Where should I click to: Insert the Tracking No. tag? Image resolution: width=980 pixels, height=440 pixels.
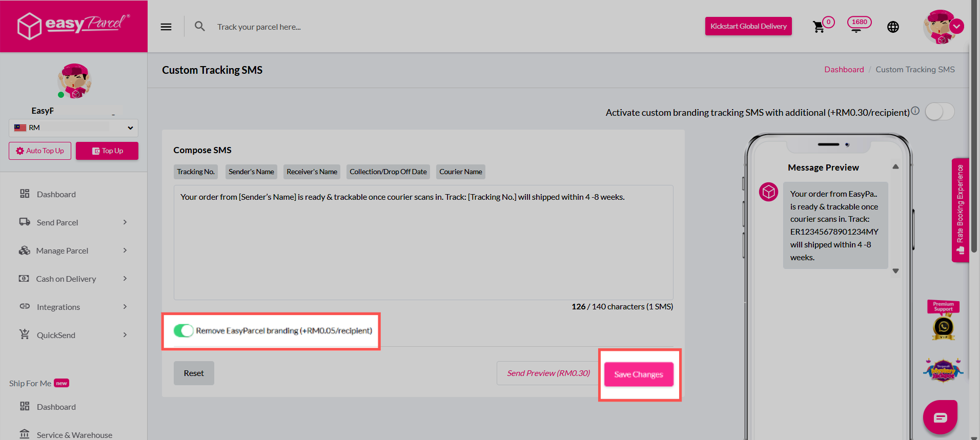pos(196,172)
